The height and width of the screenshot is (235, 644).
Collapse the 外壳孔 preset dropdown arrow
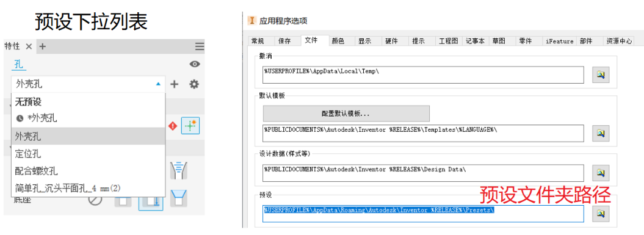[x=159, y=84]
